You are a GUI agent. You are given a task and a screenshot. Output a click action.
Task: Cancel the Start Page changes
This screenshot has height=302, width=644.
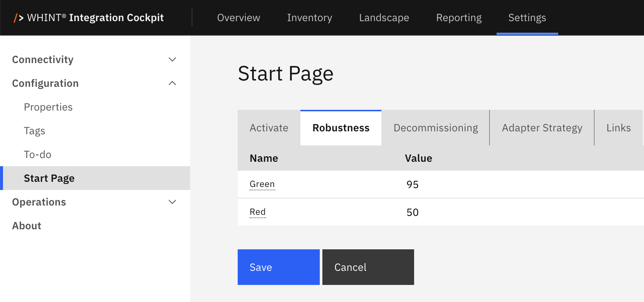coord(368,267)
